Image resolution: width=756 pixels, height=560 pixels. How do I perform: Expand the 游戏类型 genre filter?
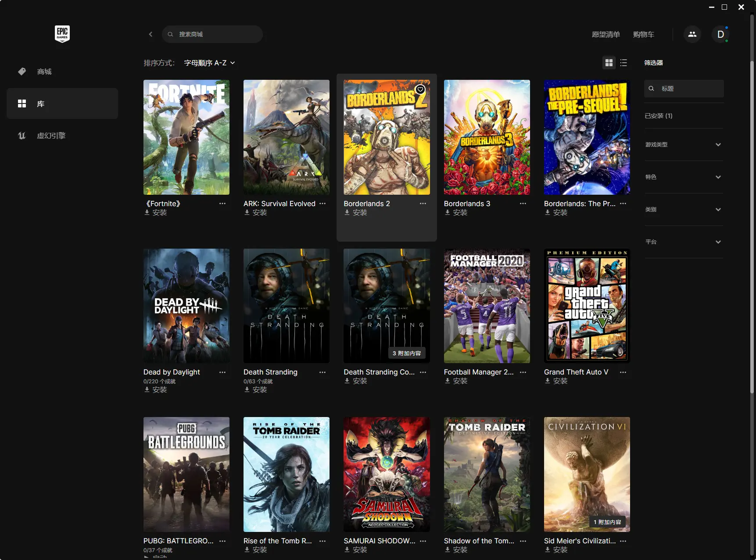[684, 144]
